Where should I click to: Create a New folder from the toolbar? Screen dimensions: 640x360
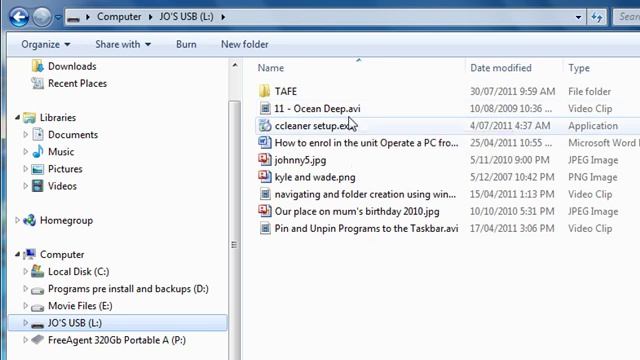(244, 44)
